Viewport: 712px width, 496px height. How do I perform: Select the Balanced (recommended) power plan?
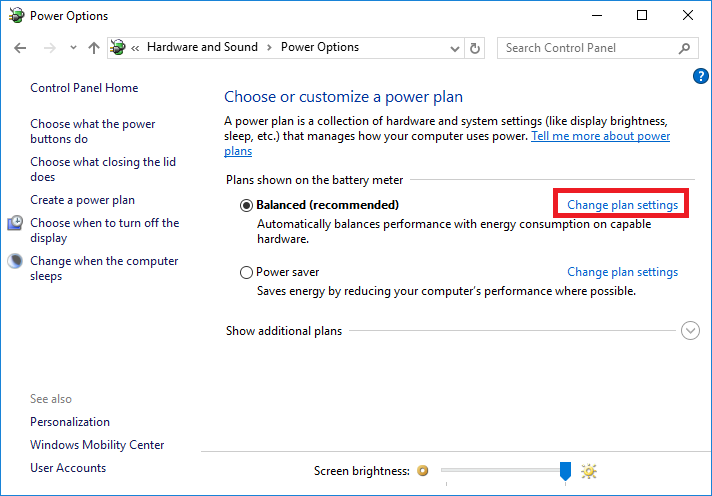247,205
